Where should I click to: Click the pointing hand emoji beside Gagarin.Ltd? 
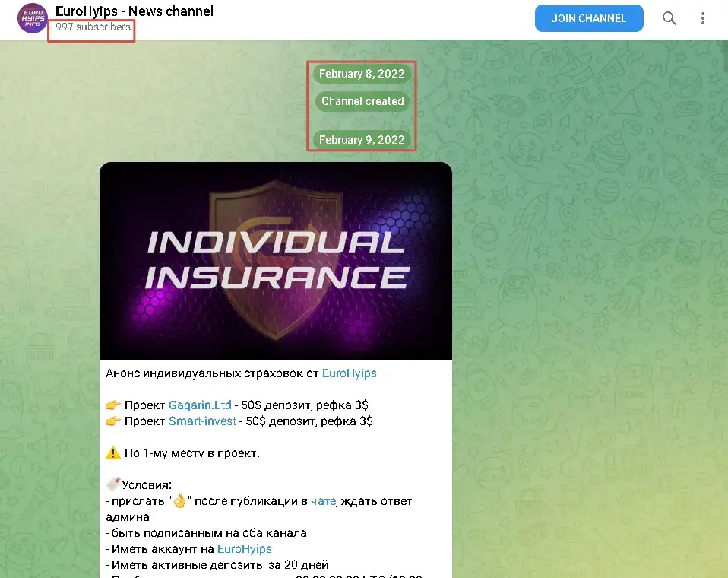click(x=112, y=405)
